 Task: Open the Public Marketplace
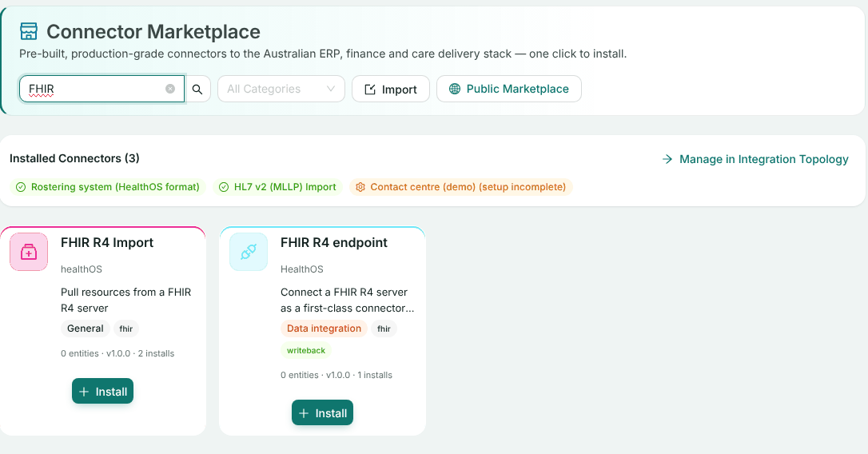[509, 89]
